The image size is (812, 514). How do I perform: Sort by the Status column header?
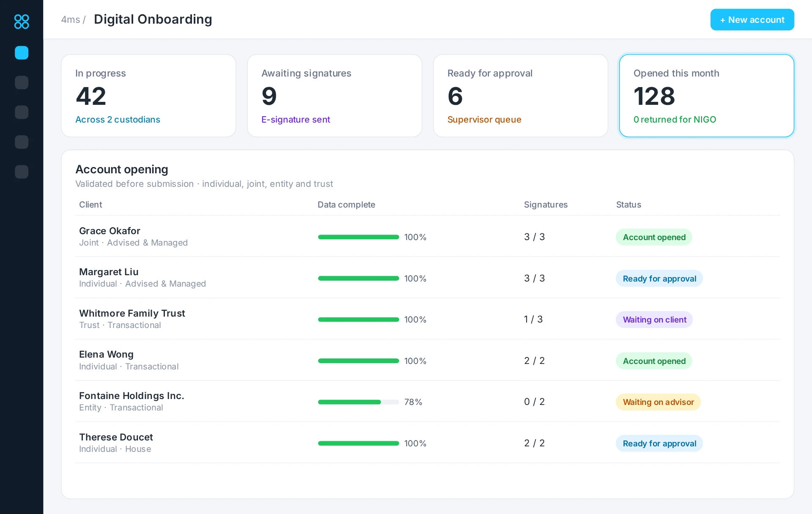click(628, 205)
